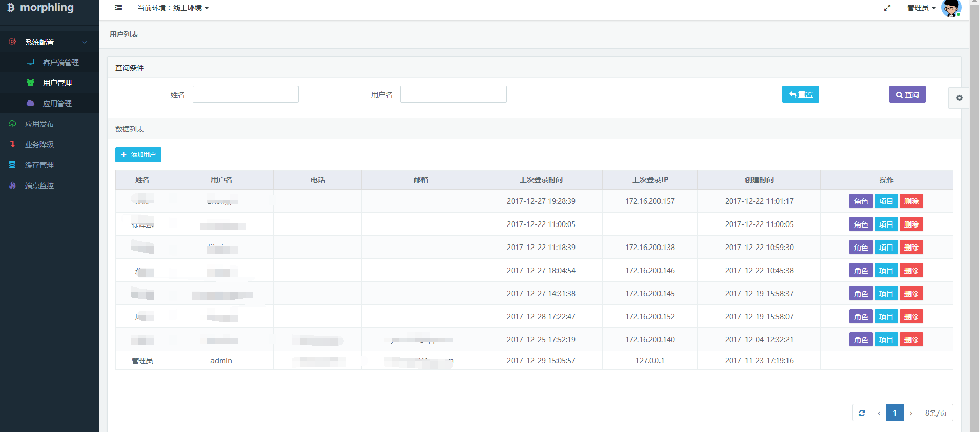Click the 上次登录时间 column header

point(541,180)
